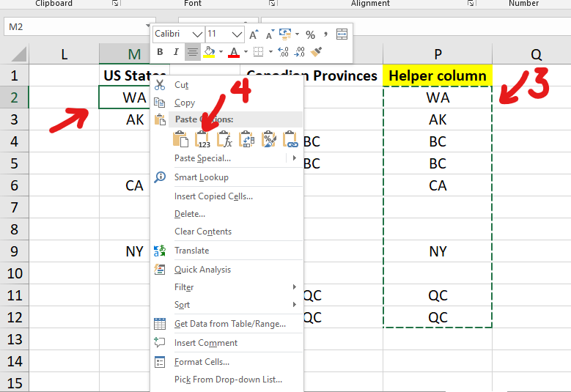This screenshot has height=392, width=571.
Task: Open the fill color dropdown arrow
Action: pos(221,52)
